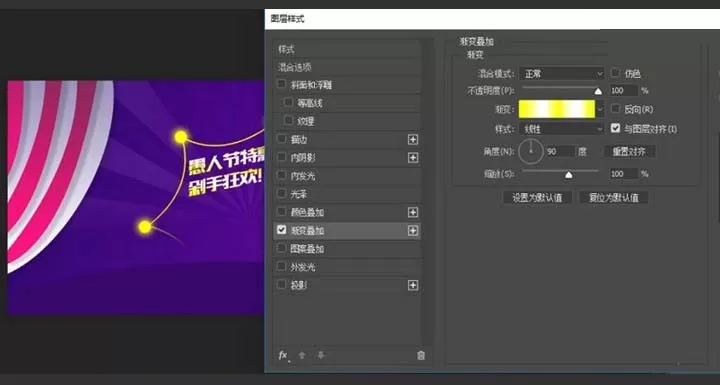The width and height of the screenshot is (720, 385).
Task: Add another 投影 effect with plus icon
Action: pyautogui.click(x=413, y=285)
